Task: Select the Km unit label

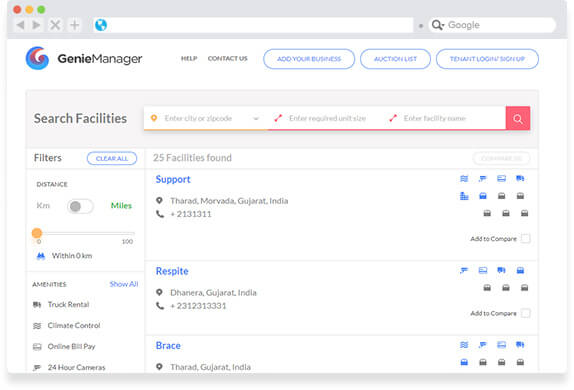Action: coord(43,205)
